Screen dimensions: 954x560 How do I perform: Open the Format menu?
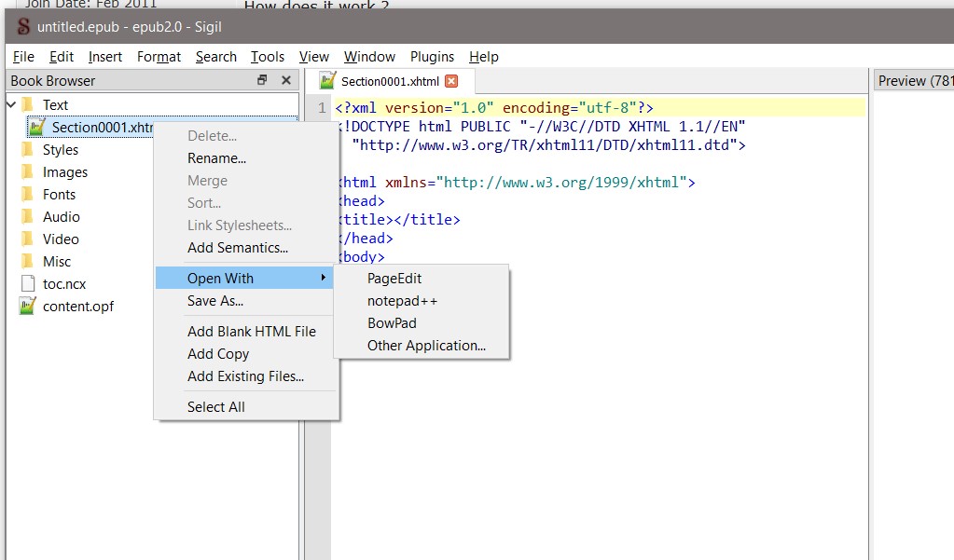(159, 57)
